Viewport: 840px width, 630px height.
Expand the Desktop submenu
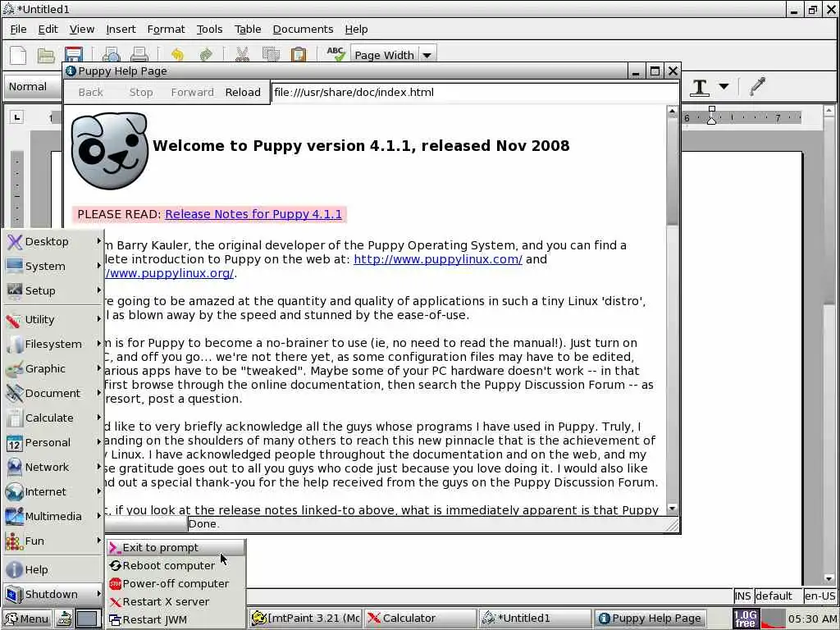click(53, 242)
